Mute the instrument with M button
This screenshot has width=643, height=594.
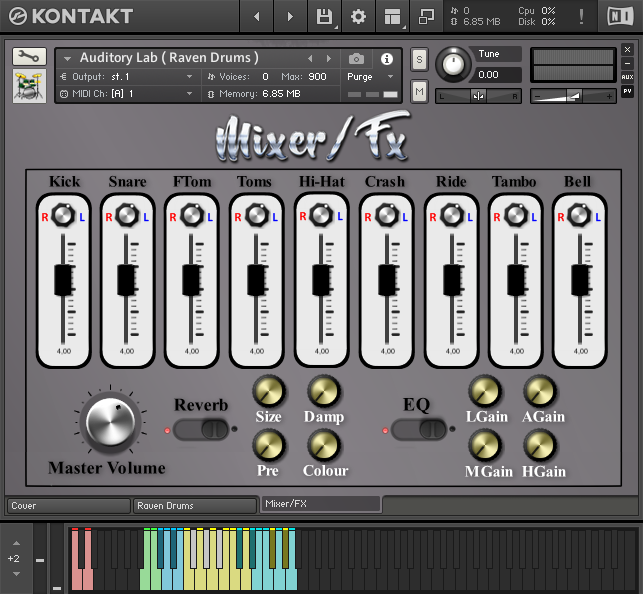pyautogui.click(x=419, y=91)
